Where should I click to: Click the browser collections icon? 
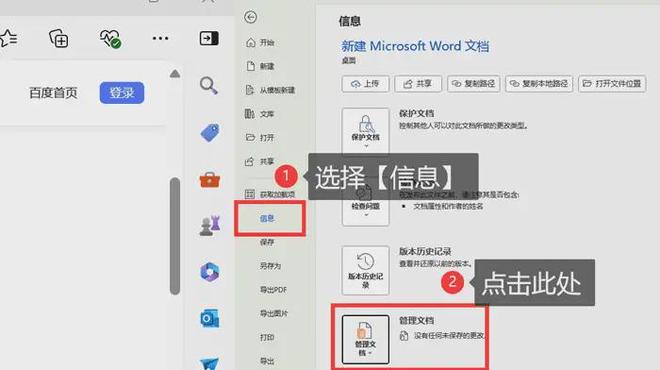(59, 38)
